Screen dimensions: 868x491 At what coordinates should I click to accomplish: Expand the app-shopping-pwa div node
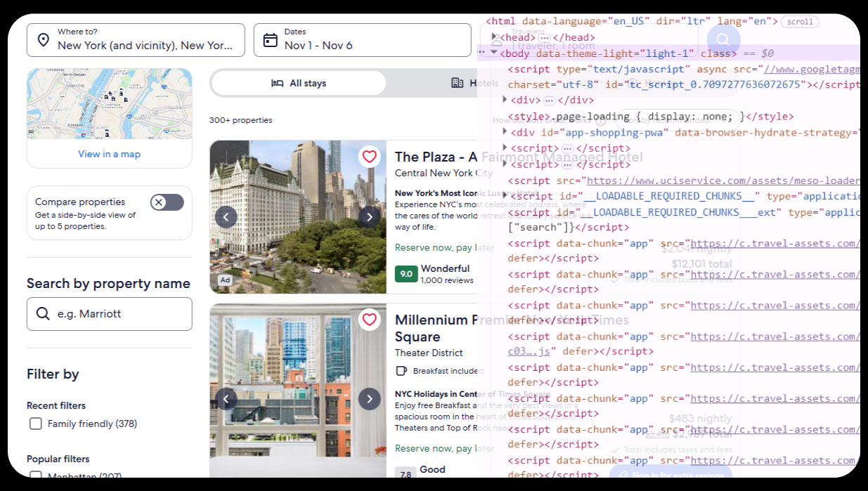[505, 132]
